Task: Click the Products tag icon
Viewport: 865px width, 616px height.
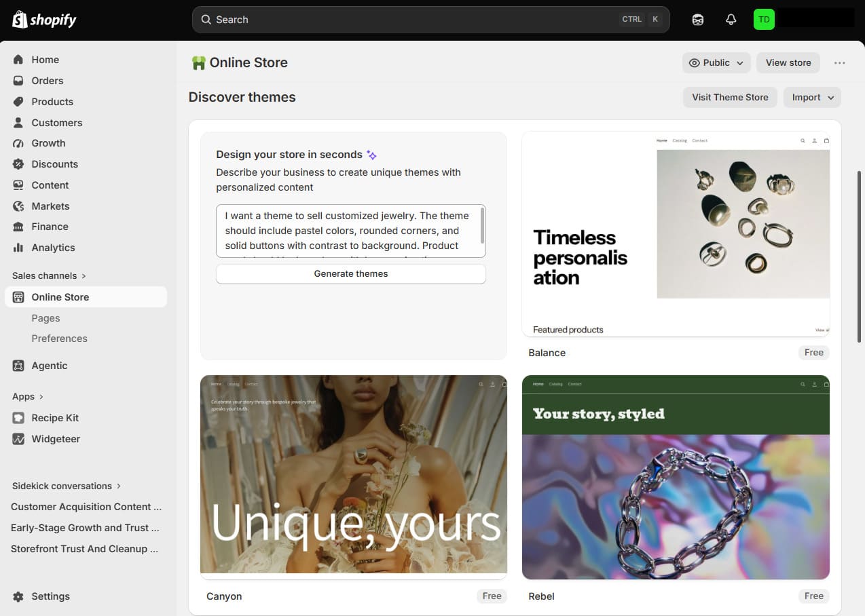Action: 18,102
